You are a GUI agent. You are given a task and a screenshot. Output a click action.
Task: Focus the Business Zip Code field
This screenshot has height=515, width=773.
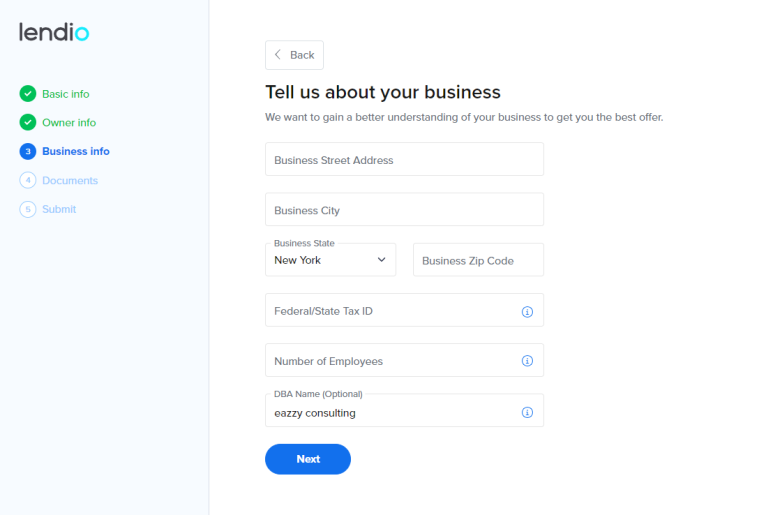pyautogui.click(x=478, y=260)
